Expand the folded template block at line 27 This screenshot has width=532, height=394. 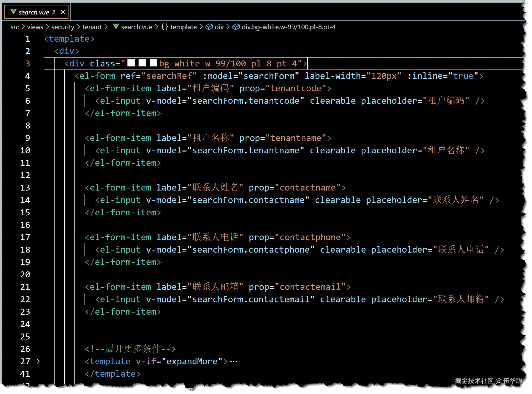point(38,361)
